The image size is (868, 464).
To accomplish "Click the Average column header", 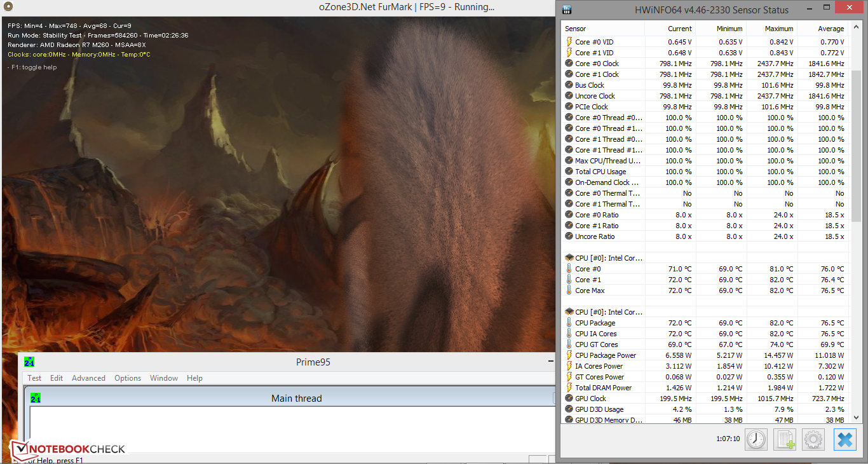I will click(x=824, y=29).
